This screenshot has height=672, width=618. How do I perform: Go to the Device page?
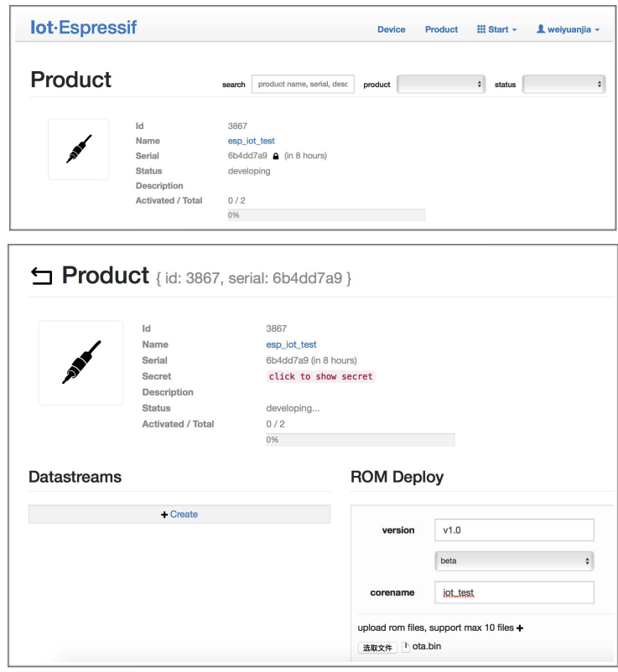[x=391, y=29]
